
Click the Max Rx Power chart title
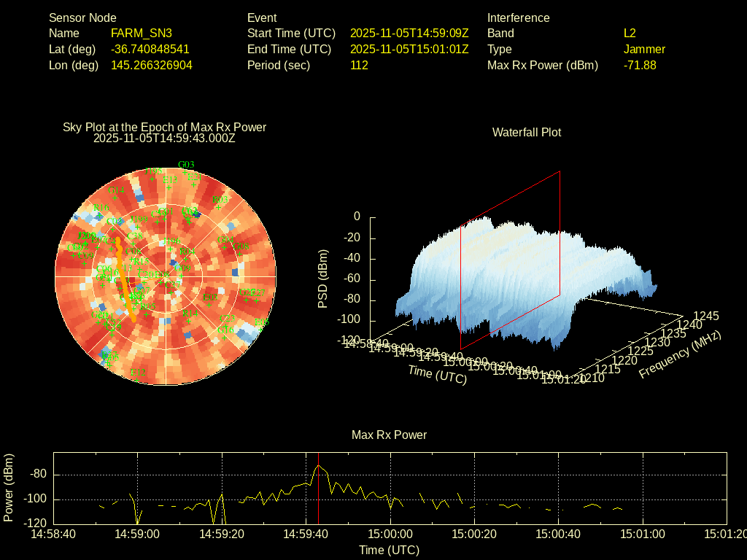click(389, 435)
